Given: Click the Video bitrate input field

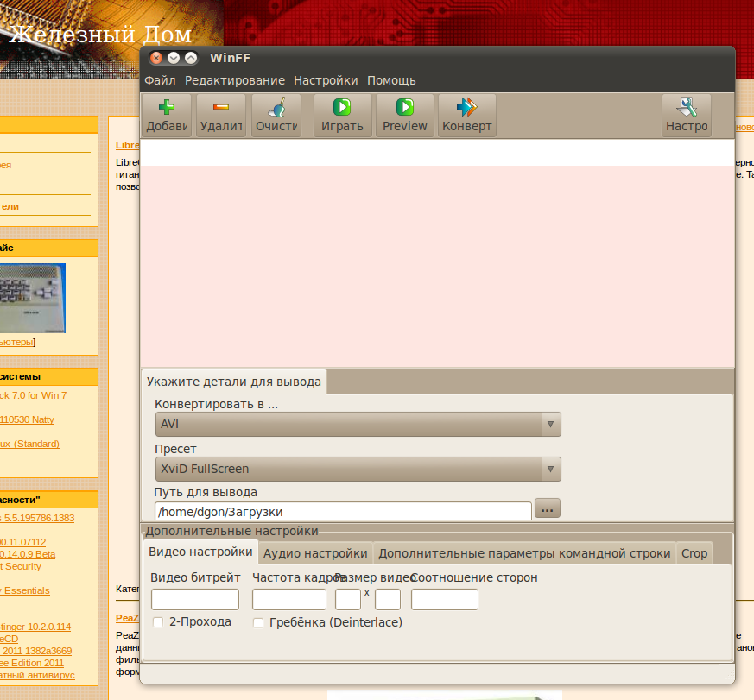Looking at the screenshot, I should coord(195,599).
